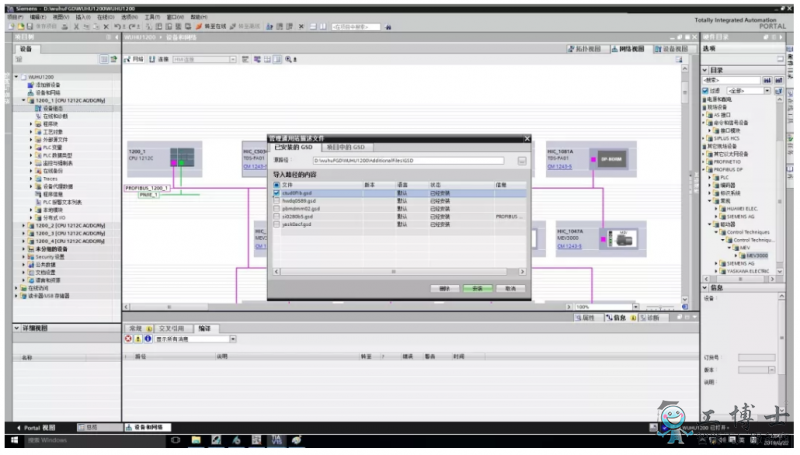Expand the 1200_2 CPU 1212C tree node

click(x=23, y=225)
